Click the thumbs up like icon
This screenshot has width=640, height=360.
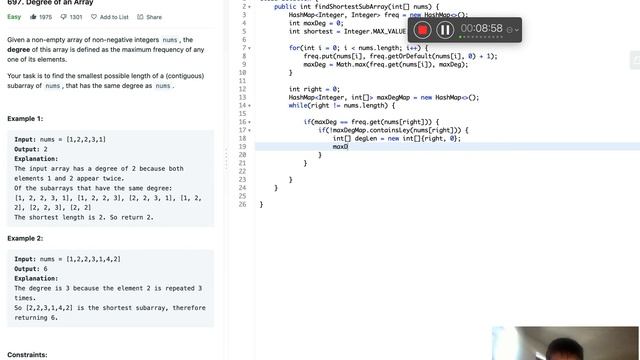(33, 17)
